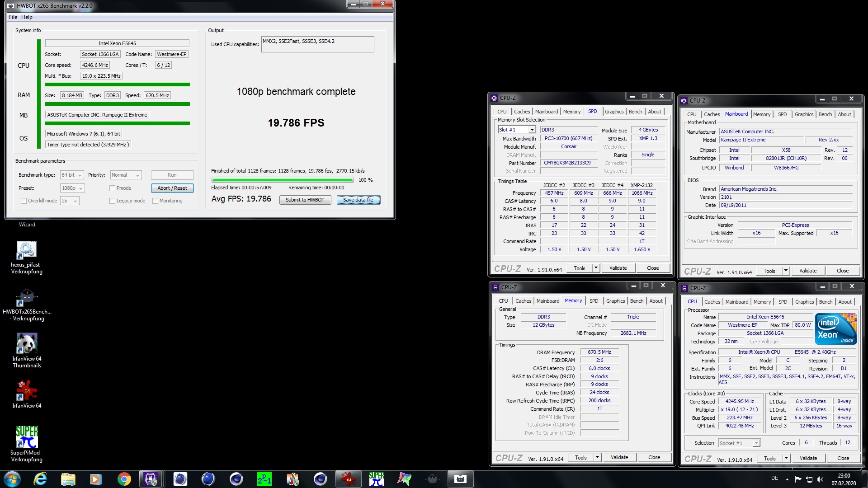Image resolution: width=868 pixels, height=488 pixels.
Task: Open the File menu in HWBOT
Action: [x=13, y=17]
